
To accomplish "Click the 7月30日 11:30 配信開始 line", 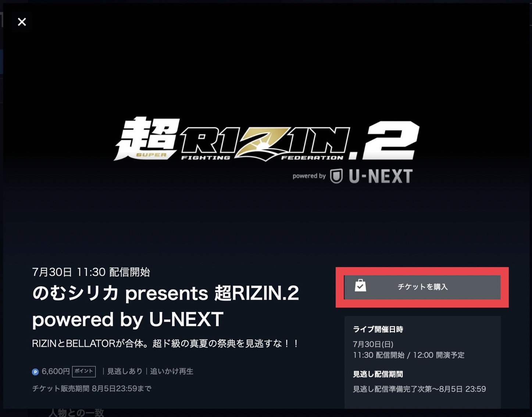I will pyautogui.click(x=91, y=272).
